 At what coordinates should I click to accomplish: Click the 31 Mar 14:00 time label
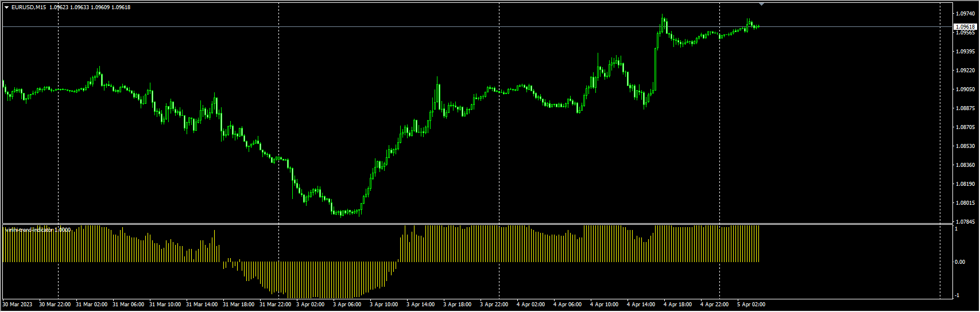point(202,305)
